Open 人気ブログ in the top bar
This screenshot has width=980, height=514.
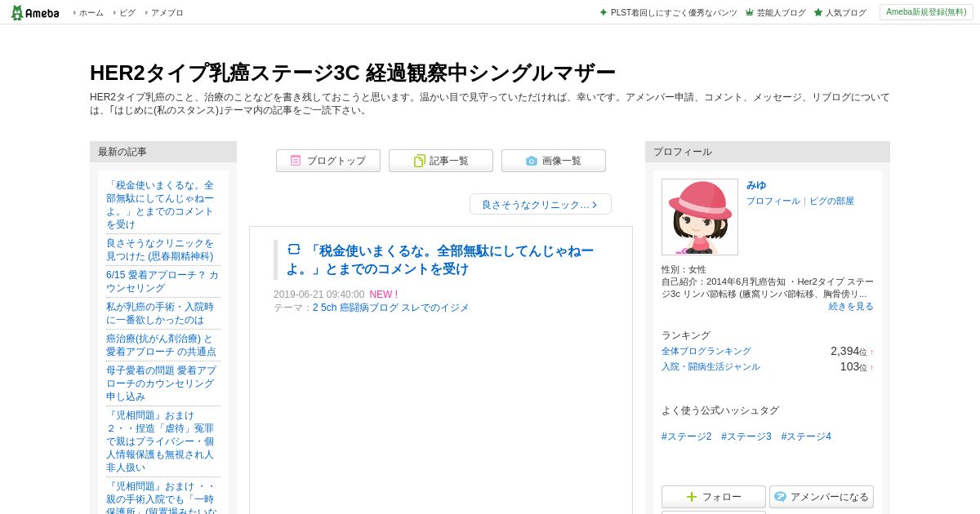pyautogui.click(x=846, y=12)
